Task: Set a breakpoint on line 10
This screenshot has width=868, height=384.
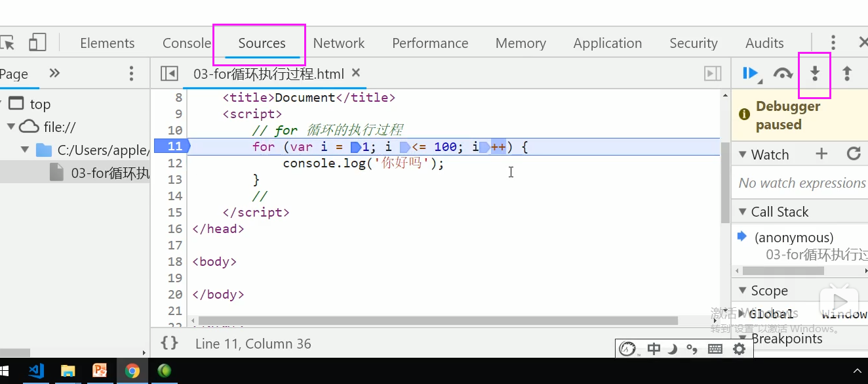Action: (175, 130)
